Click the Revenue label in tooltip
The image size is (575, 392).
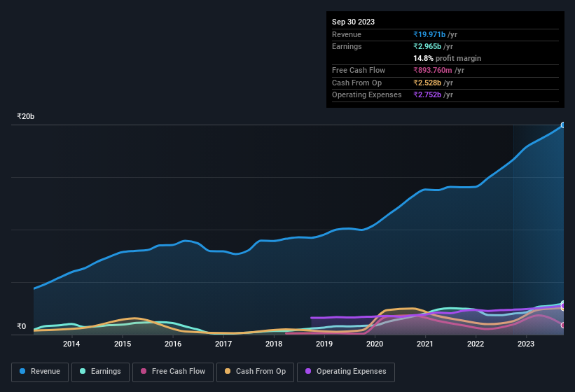pos(347,34)
